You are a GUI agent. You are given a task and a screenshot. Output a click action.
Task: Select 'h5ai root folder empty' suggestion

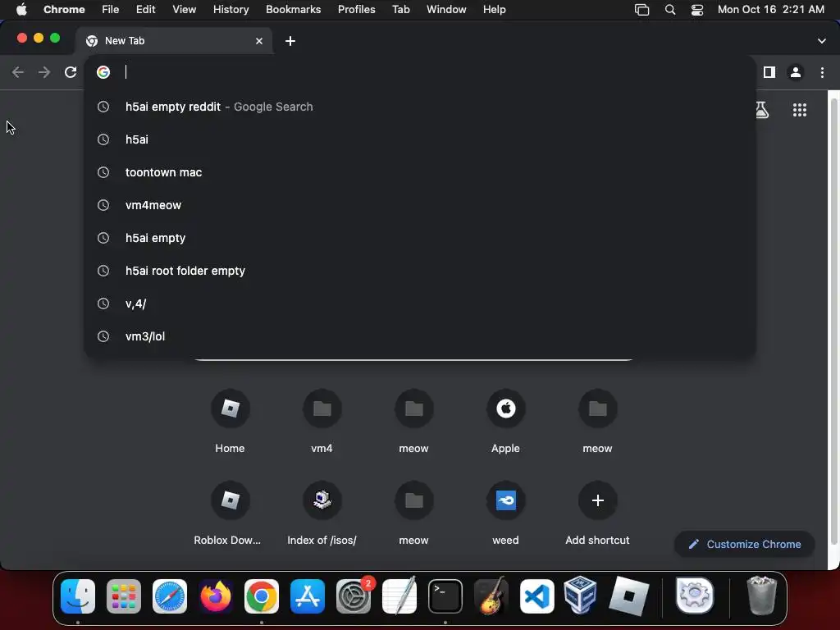pos(420,271)
